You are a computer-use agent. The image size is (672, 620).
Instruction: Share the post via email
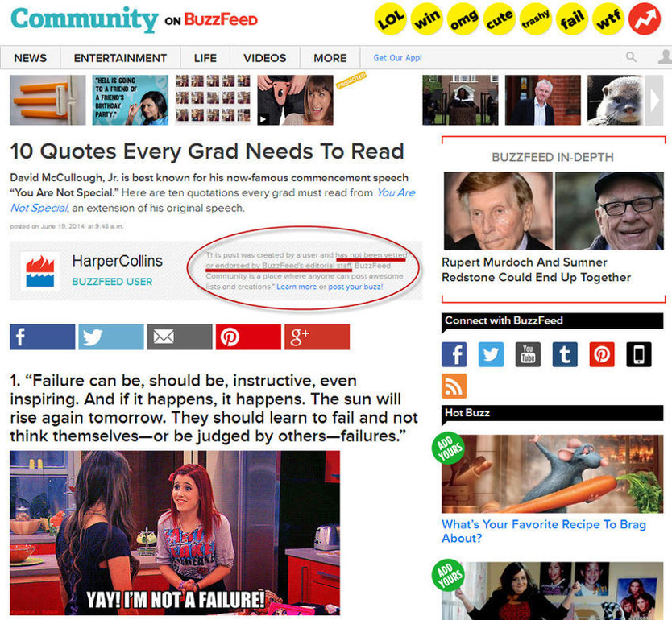coord(180,337)
